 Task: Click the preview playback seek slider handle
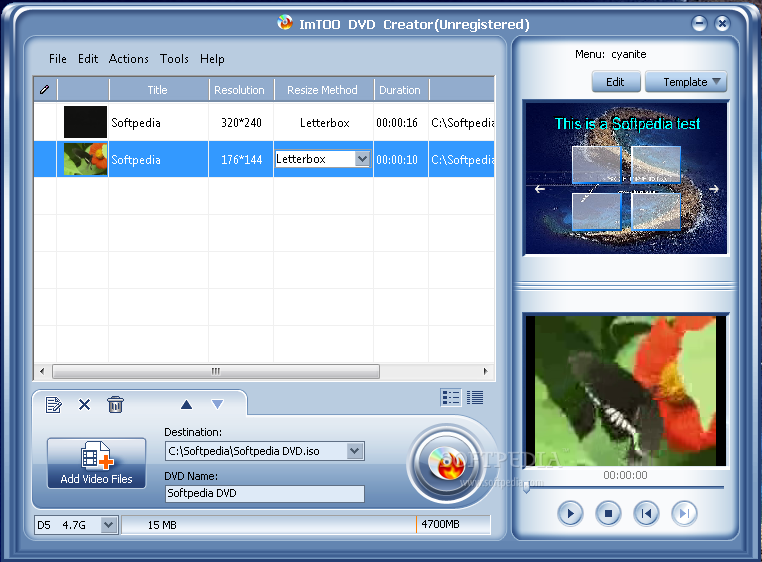[526, 488]
